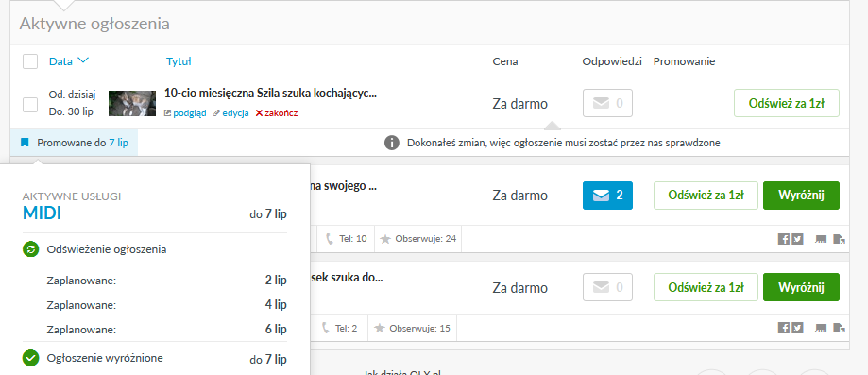The width and height of the screenshot is (868, 375).
Task: Open messages button in the Obserwuje: 15 row
Action: pos(607,287)
